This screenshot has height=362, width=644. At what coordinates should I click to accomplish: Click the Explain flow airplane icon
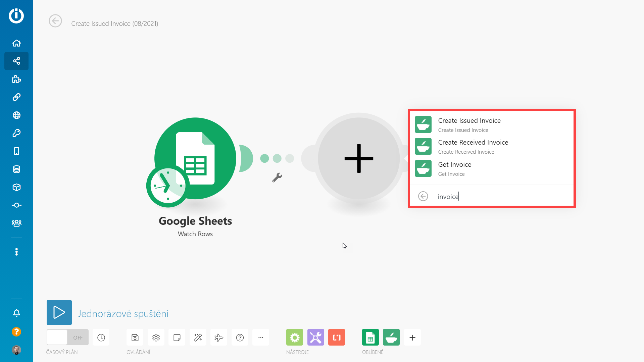(219, 338)
